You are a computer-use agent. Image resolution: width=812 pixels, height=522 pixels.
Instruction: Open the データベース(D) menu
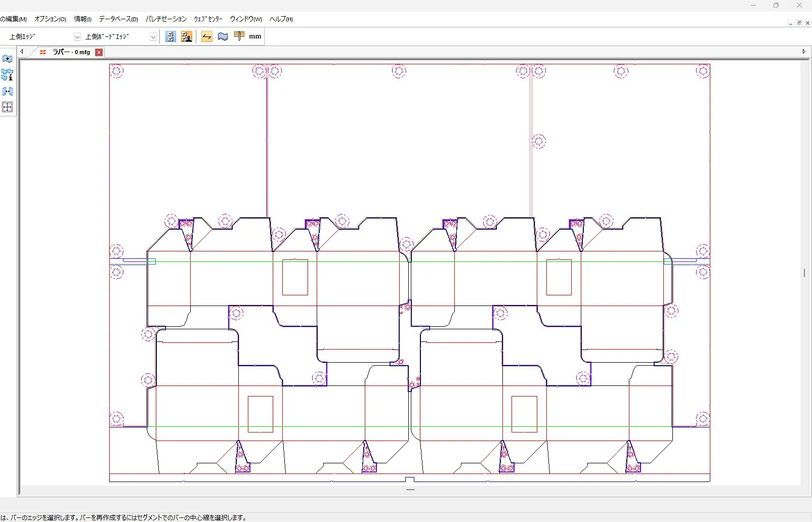click(118, 19)
